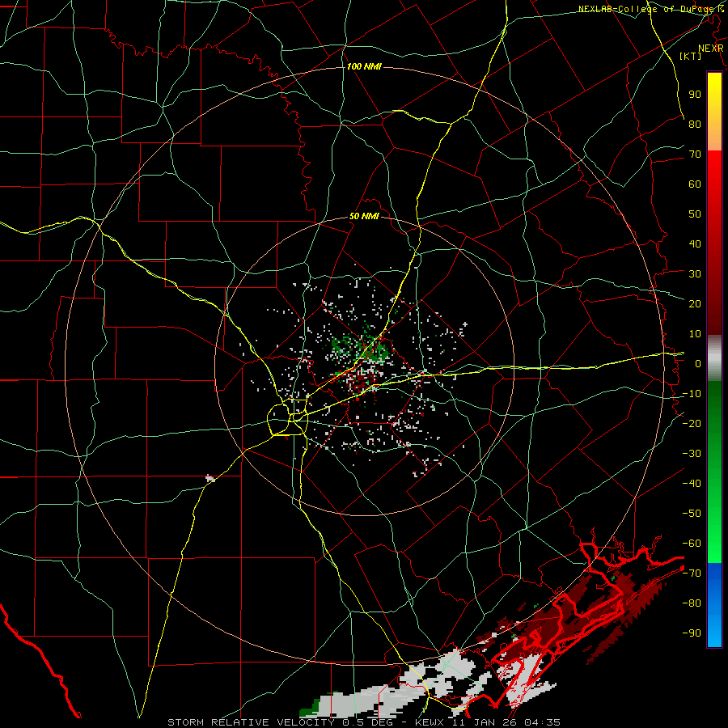Click the -70 value on velocity scale
728x728 pixels.
pos(692,573)
